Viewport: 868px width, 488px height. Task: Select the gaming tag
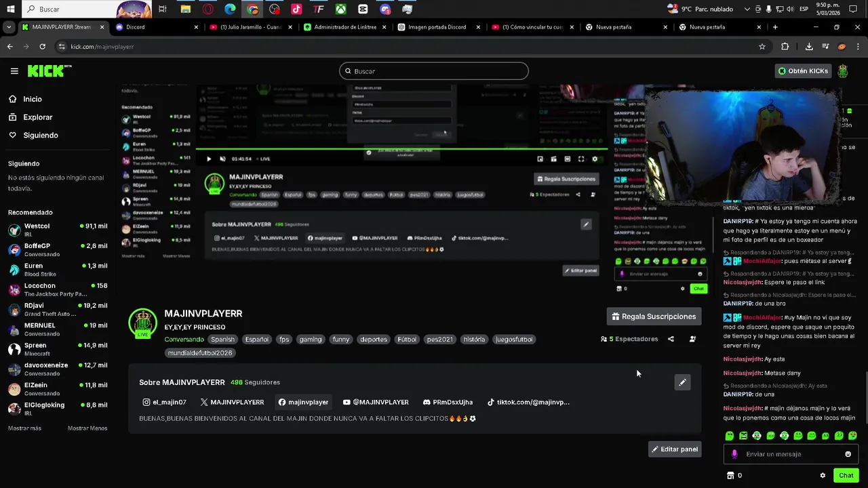click(311, 340)
